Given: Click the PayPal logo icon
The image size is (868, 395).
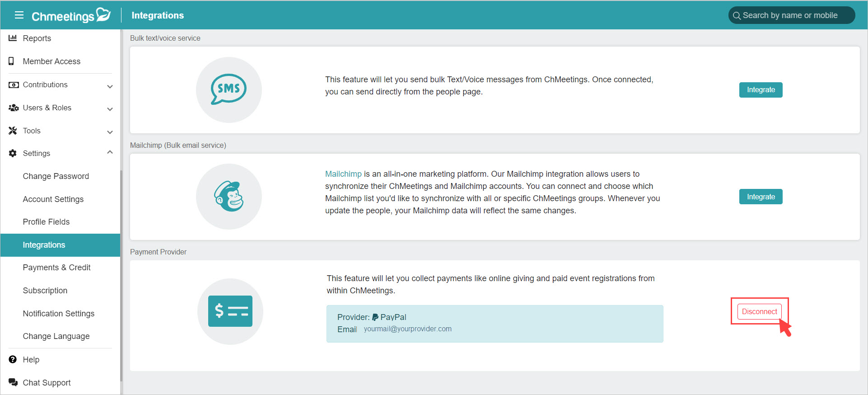Looking at the screenshot, I should coord(375,317).
